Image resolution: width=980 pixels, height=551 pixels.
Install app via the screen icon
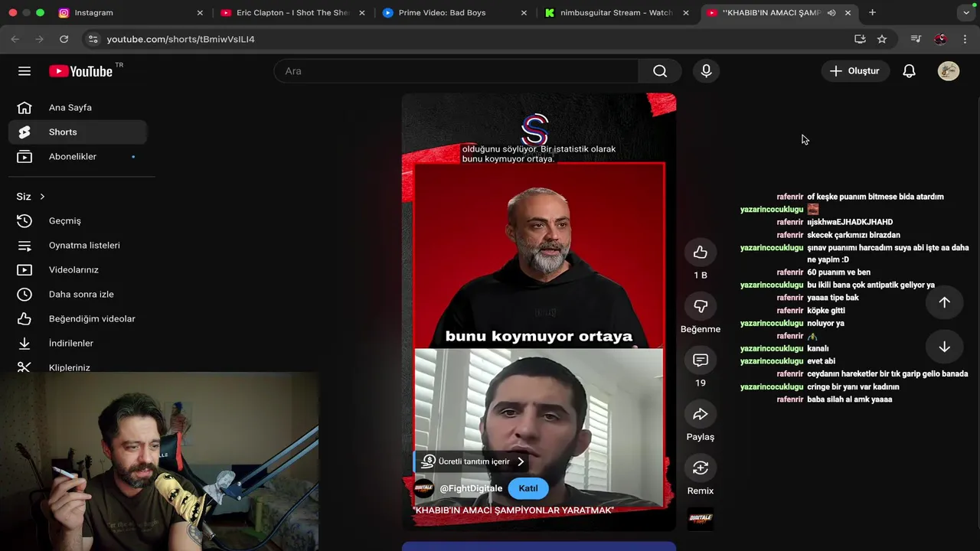coord(860,39)
